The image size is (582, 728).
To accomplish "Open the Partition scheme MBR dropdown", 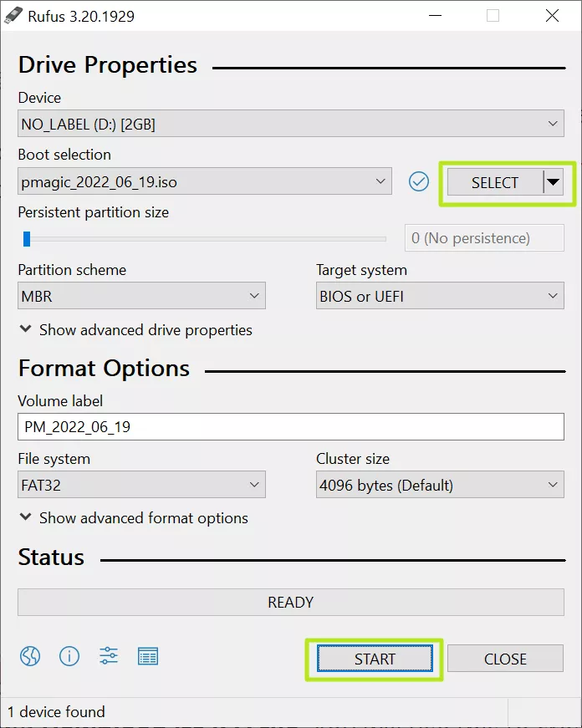I will click(x=141, y=296).
